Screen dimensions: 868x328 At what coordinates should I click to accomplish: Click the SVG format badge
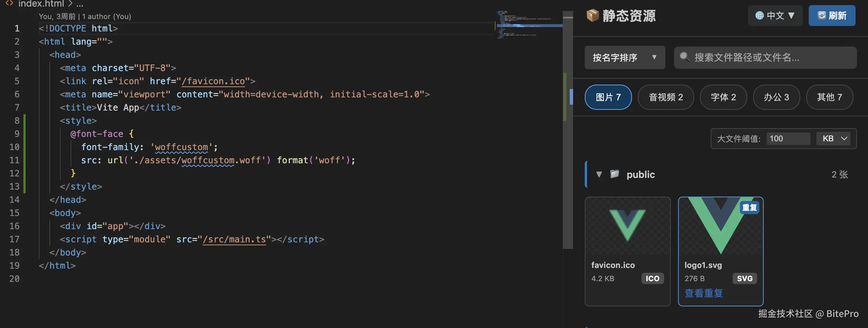coord(744,279)
